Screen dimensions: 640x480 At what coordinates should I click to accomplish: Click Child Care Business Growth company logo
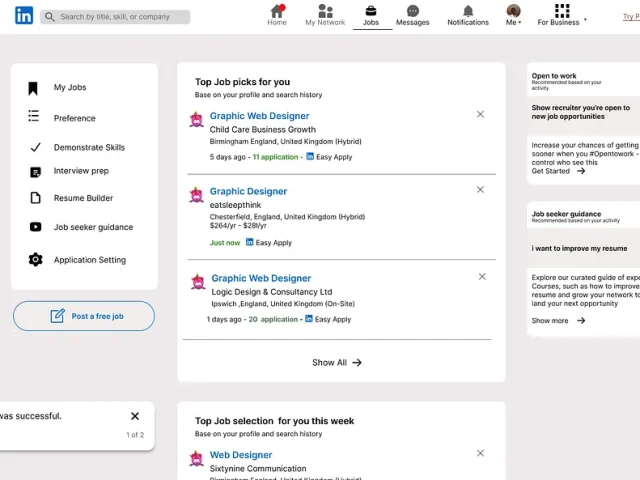(x=196, y=120)
